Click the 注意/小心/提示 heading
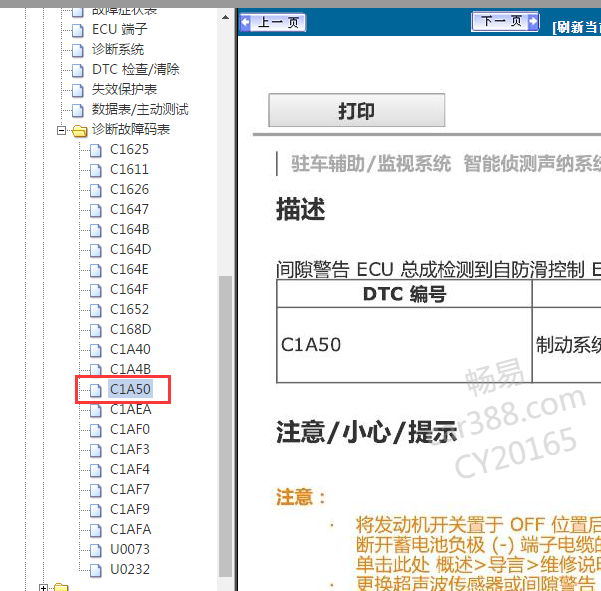This screenshot has width=601, height=591. (x=367, y=432)
